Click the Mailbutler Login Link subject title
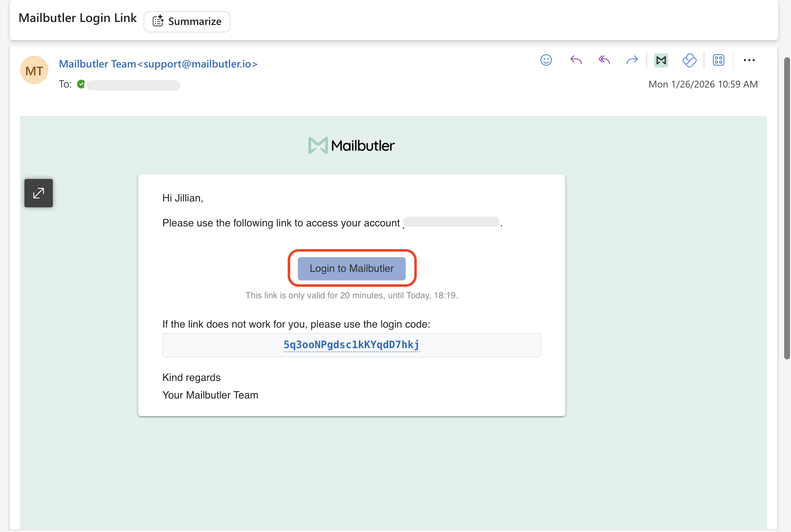 (78, 18)
